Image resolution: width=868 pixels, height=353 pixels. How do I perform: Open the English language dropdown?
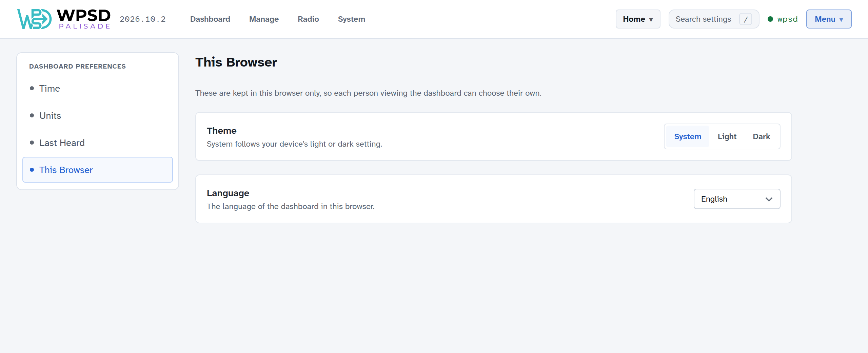(737, 199)
